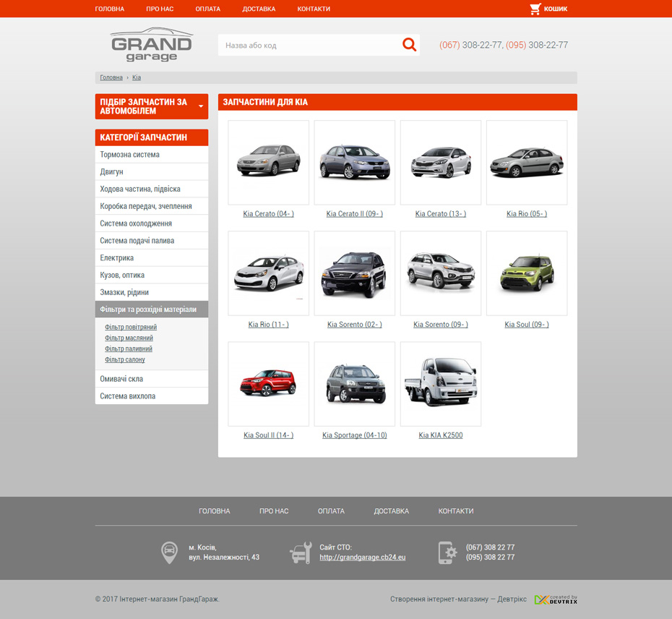672x619 pixels.
Task: Open the Фільтр салону subcategory link
Action: tap(125, 359)
